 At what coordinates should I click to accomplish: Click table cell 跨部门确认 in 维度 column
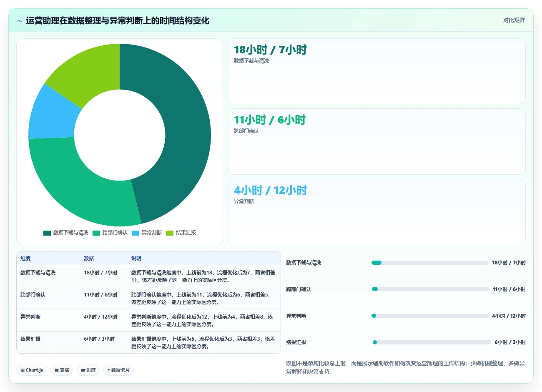click(x=33, y=295)
